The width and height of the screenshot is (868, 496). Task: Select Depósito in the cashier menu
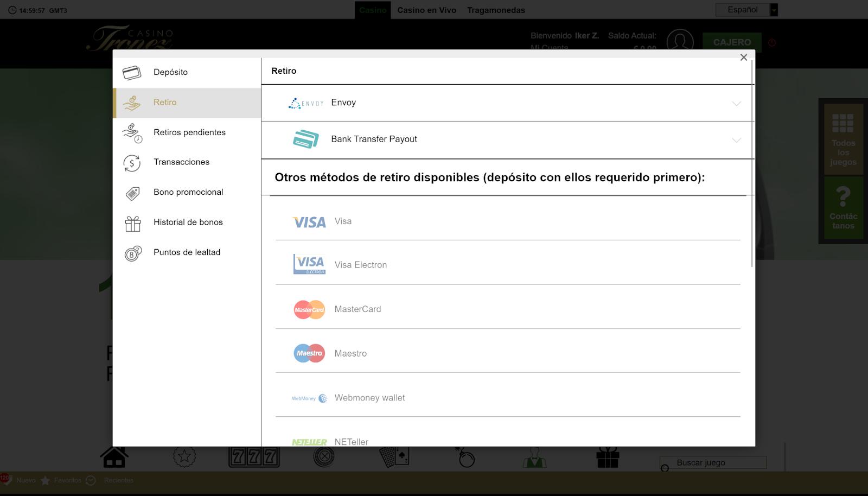pos(187,73)
